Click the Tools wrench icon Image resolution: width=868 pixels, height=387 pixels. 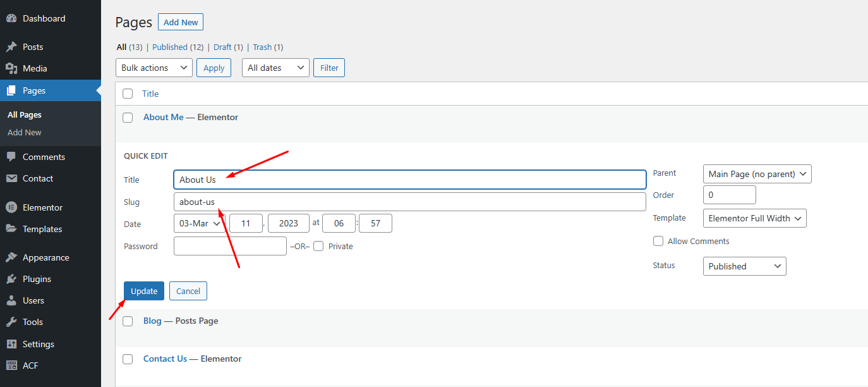11,322
